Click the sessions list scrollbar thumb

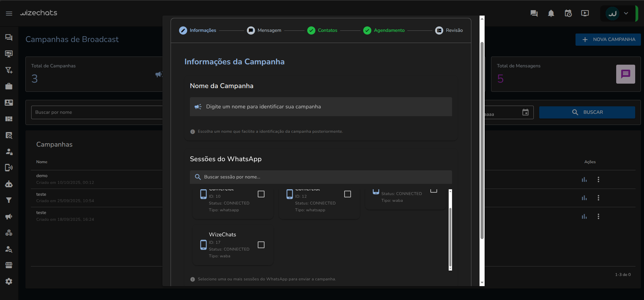coord(450,237)
